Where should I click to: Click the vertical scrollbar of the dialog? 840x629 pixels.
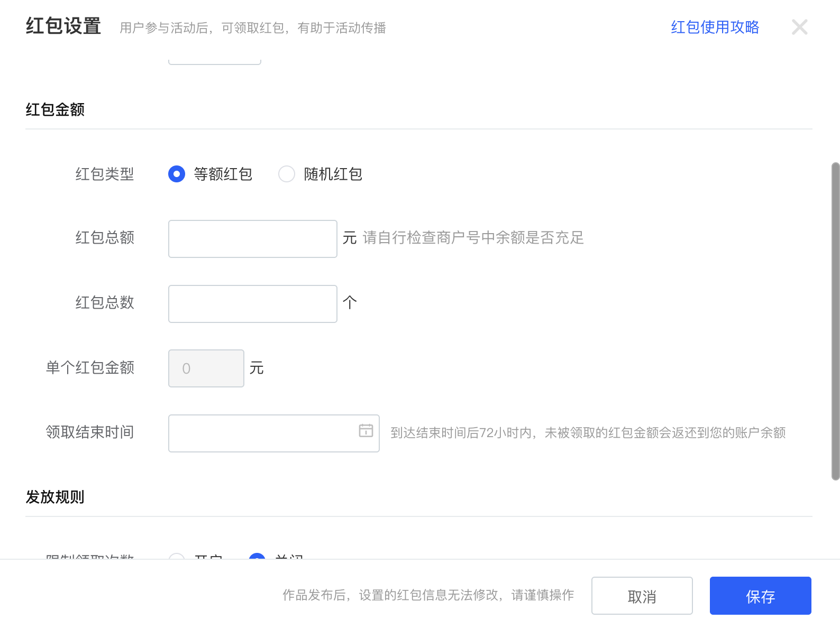coord(835,321)
